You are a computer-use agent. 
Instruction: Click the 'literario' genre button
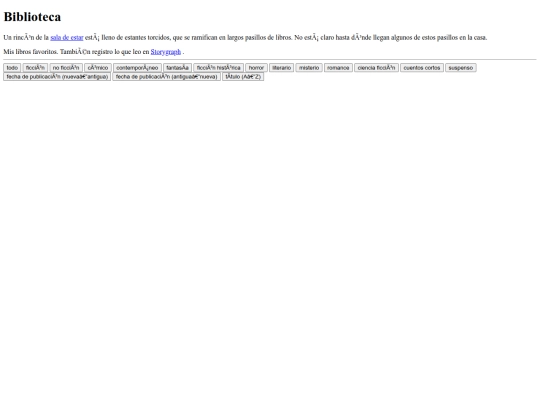click(x=281, y=68)
